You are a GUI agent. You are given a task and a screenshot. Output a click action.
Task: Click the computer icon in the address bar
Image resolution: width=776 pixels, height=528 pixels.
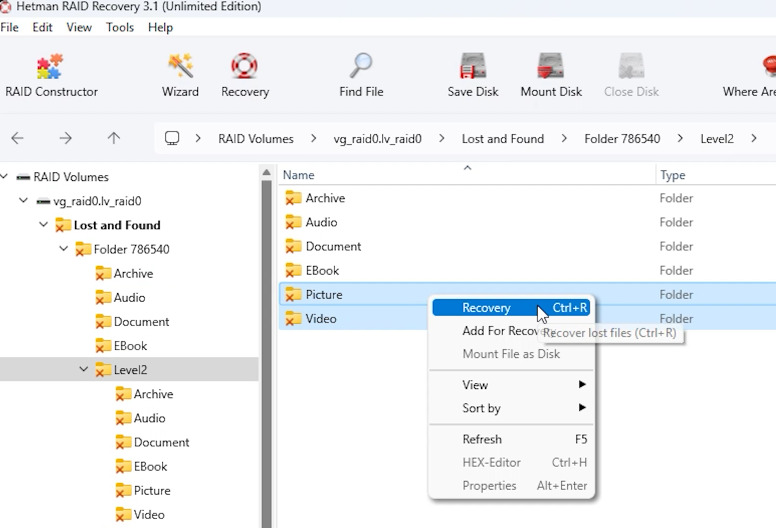172,138
